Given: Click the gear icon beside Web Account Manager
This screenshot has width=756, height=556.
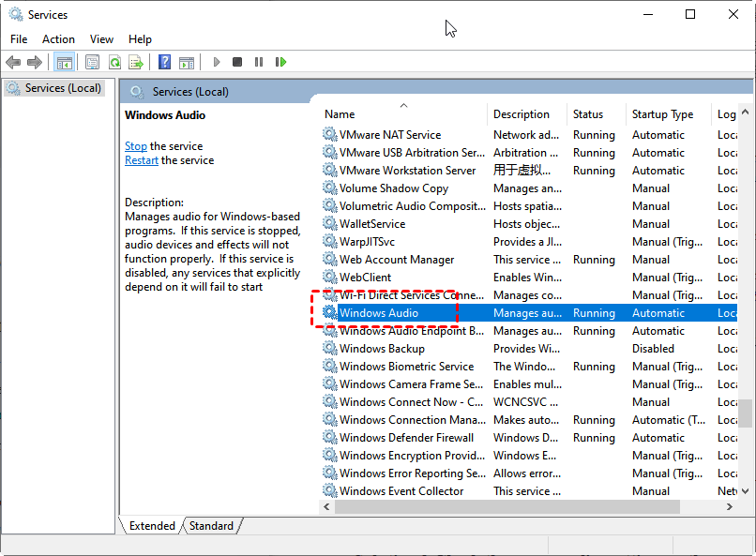Looking at the screenshot, I should (x=330, y=259).
